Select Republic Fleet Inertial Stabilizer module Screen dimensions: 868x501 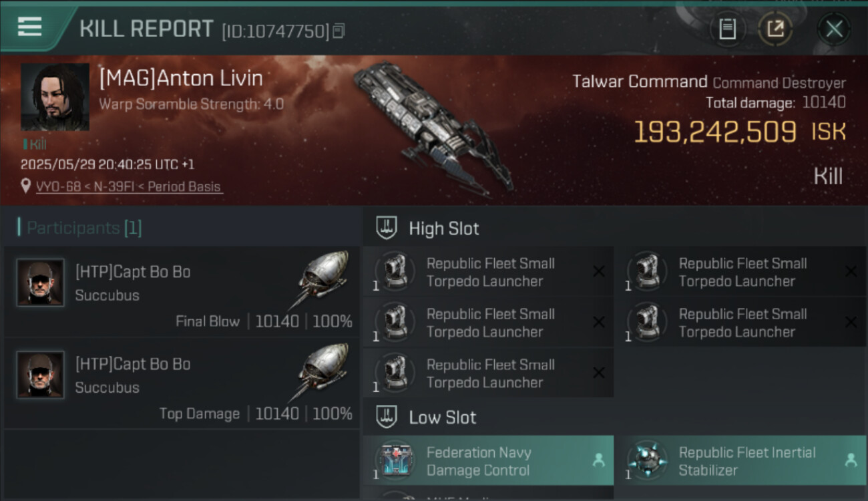(x=746, y=461)
